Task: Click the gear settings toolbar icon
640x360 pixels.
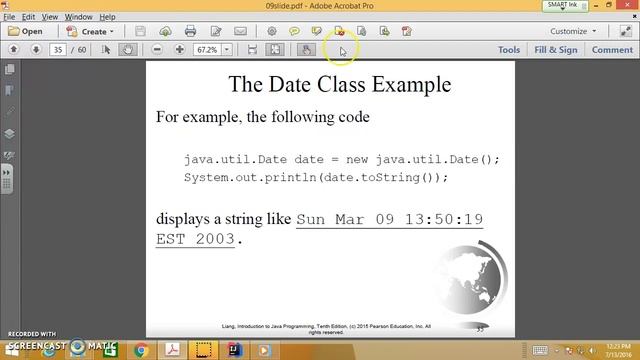Action: pos(272,31)
